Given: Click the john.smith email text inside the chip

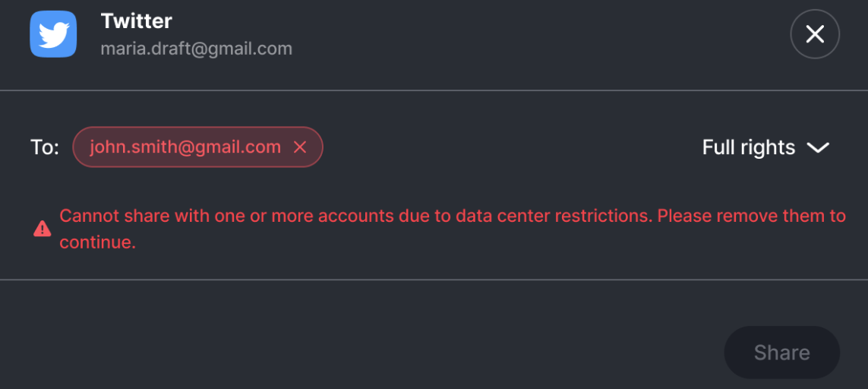Looking at the screenshot, I should click(x=185, y=147).
